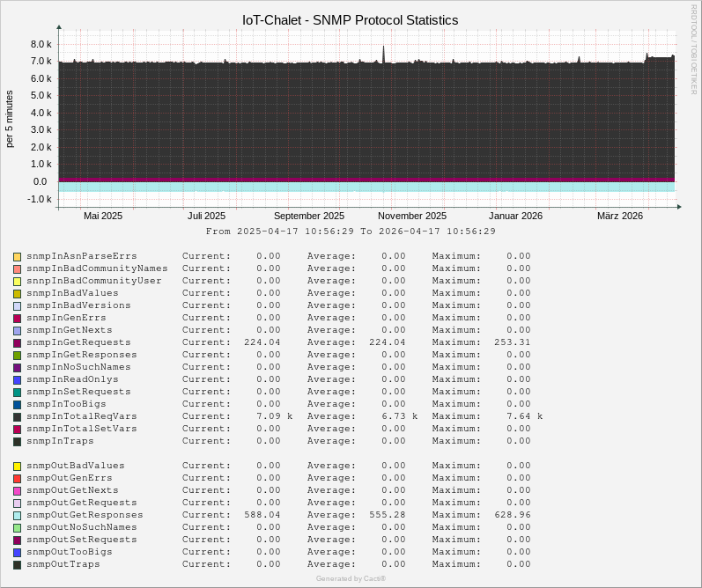Click the graph title IoT-Chalet SNMP Protocol Statistics

pyautogui.click(x=350, y=19)
